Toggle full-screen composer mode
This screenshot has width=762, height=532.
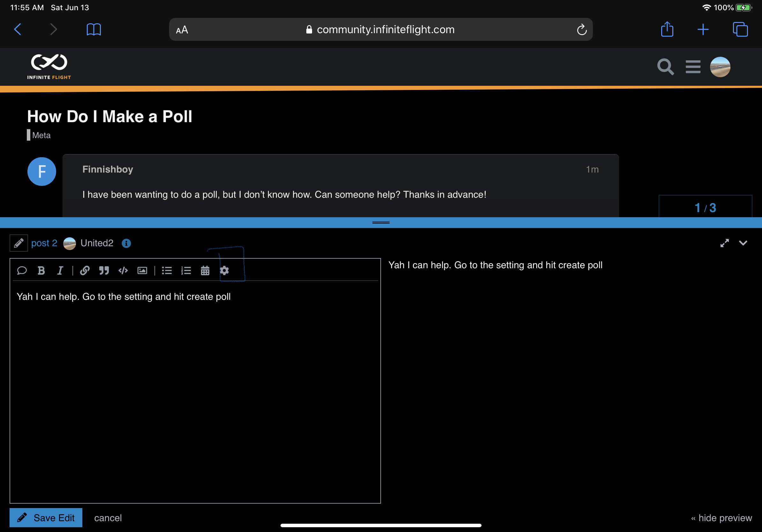coord(724,243)
